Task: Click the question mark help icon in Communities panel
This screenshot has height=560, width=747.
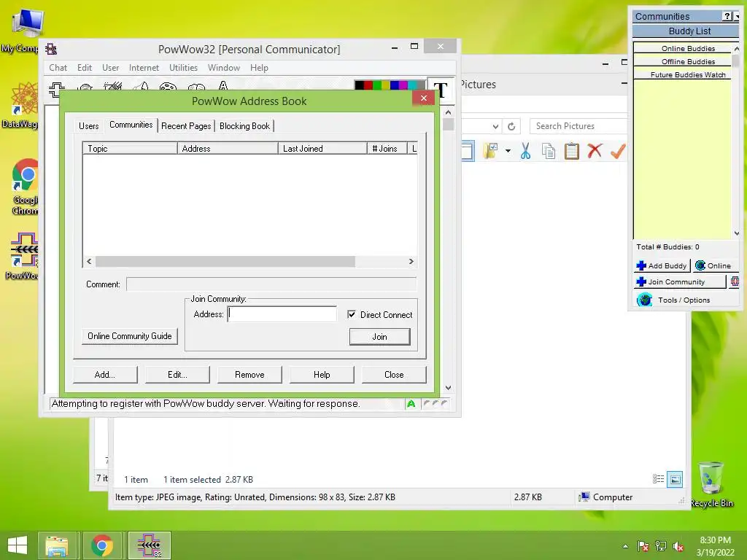Action: tap(727, 16)
